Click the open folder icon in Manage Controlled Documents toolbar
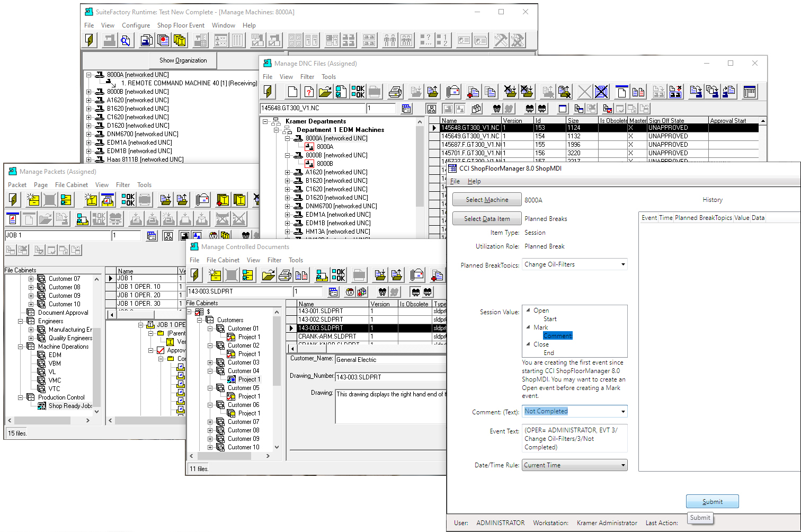The image size is (801, 532). (x=269, y=275)
